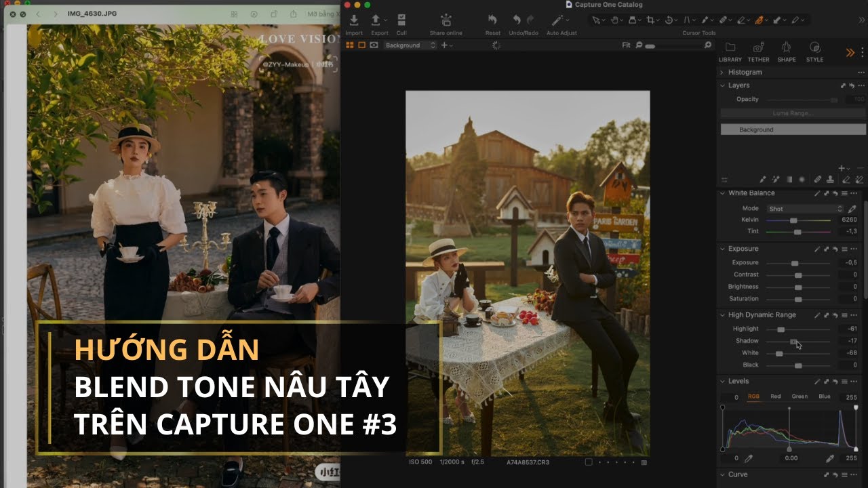The image size is (868, 488).
Task: Select the Red channel tab in Levels
Action: point(776,396)
